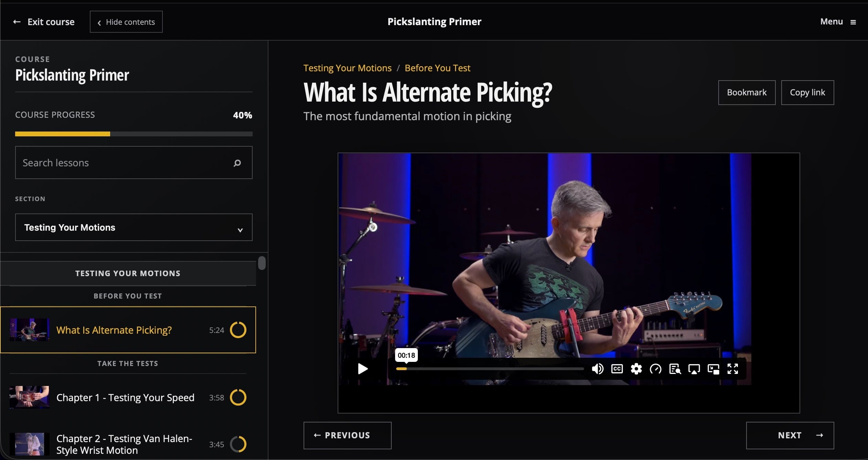The height and width of the screenshot is (460, 868).
Task: Seek on the video progress bar
Action: 490,369
